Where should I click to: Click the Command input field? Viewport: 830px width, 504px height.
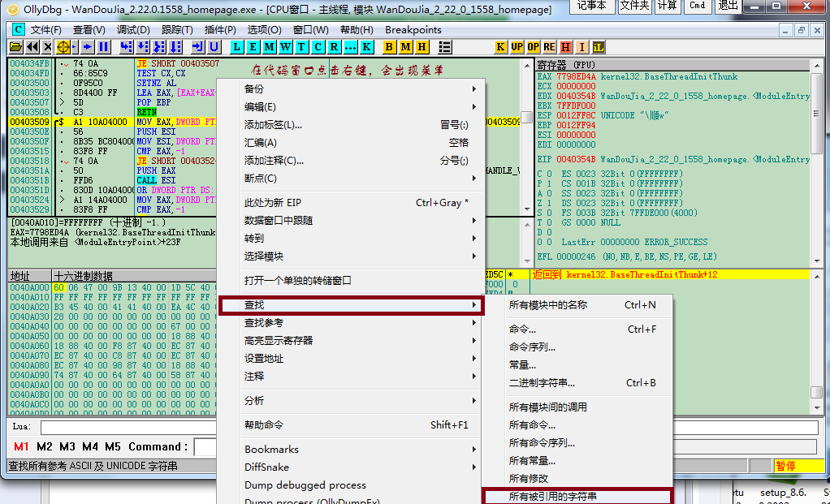pos(206,447)
